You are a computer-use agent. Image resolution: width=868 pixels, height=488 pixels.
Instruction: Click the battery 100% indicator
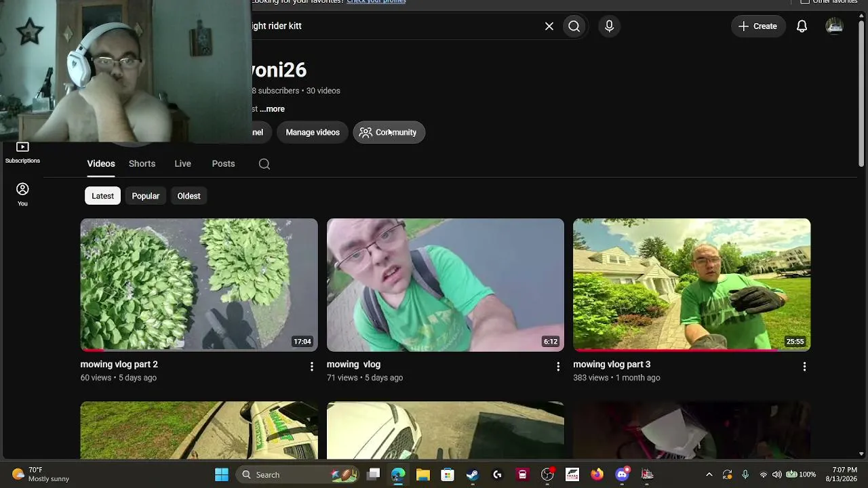click(x=801, y=475)
